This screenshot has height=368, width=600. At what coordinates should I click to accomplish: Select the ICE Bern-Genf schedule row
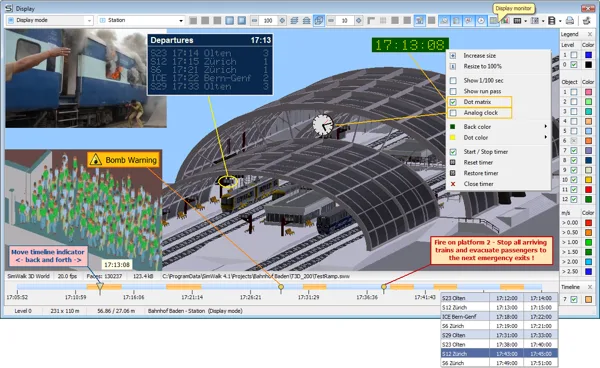(499, 316)
